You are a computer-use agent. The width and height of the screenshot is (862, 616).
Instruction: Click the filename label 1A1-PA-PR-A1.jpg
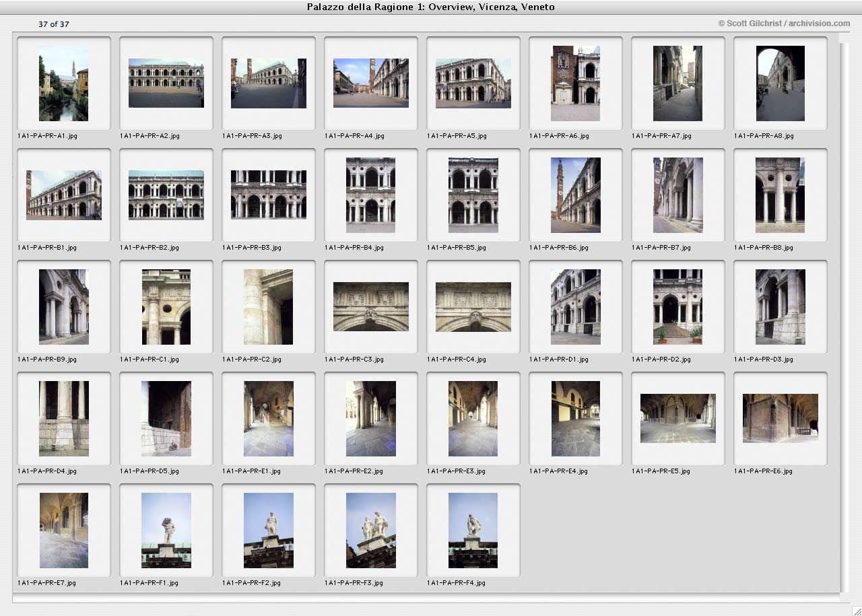pyautogui.click(x=47, y=136)
